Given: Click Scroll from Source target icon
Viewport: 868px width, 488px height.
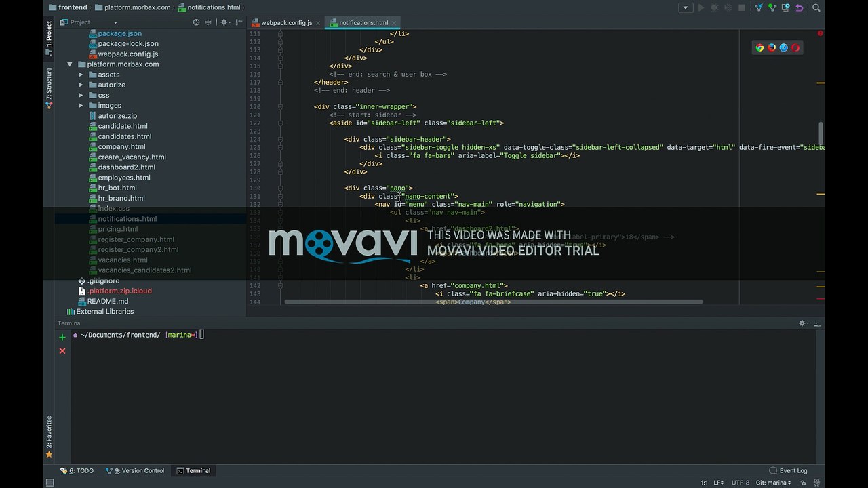Looking at the screenshot, I should (197, 22).
